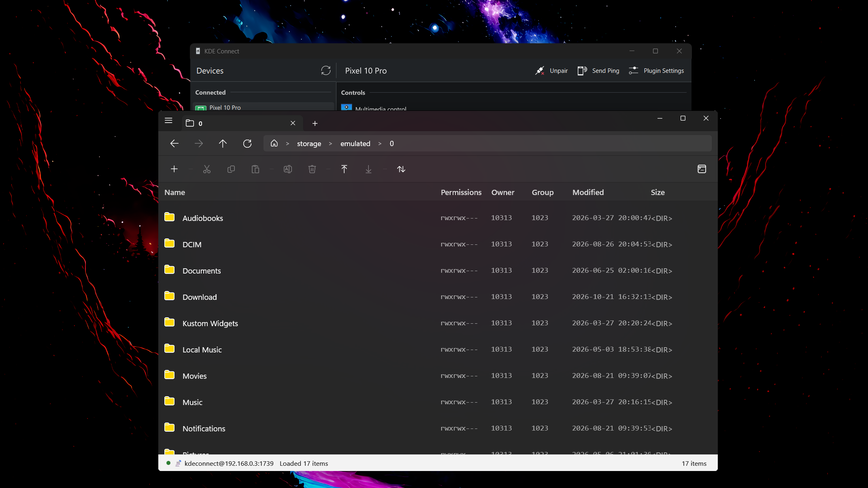This screenshot has width=868, height=488.
Task: Select the Audiobooks folder
Action: [438, 218]
